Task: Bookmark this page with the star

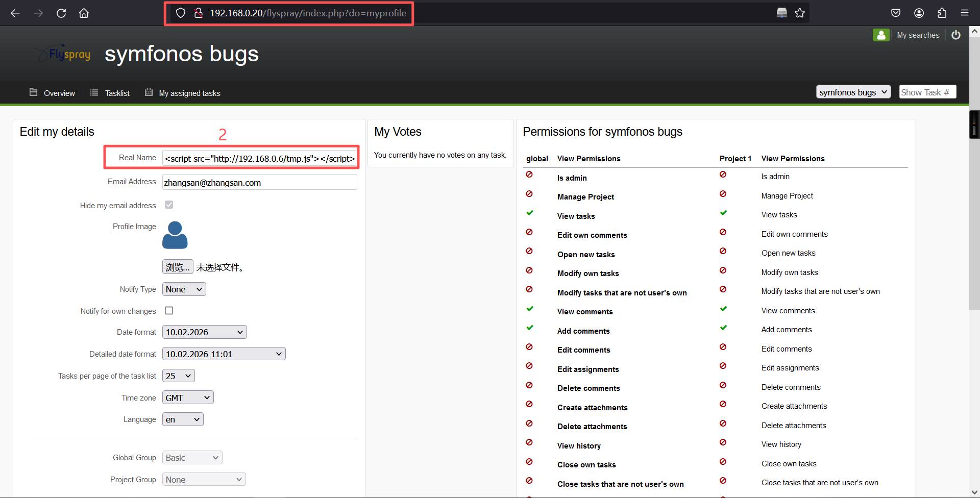Action: 800,13
